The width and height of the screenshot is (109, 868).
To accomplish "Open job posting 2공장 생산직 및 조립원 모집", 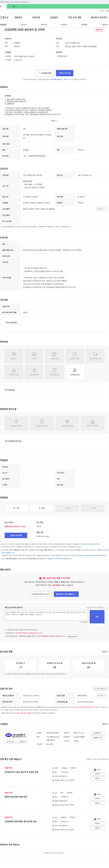I will coord(21,772).
